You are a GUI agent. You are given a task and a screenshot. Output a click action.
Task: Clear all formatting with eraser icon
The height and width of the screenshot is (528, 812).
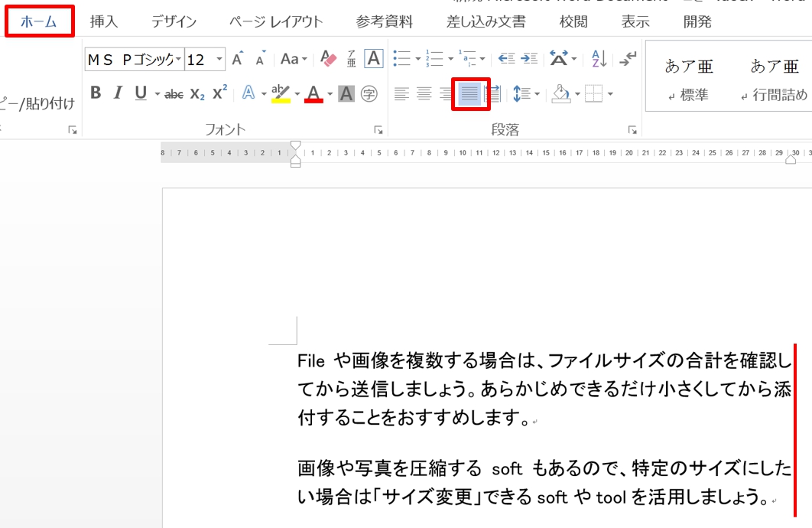(328, 59)
